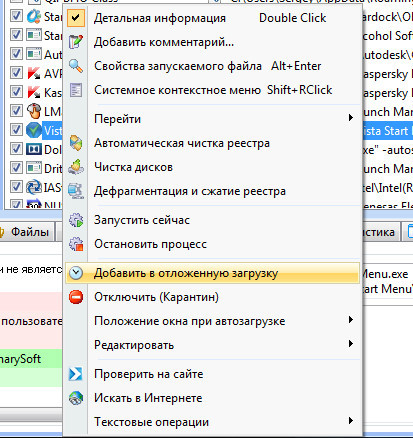
Task: Click the clock icon for delayed startup
Action: (x=76, y=273)
